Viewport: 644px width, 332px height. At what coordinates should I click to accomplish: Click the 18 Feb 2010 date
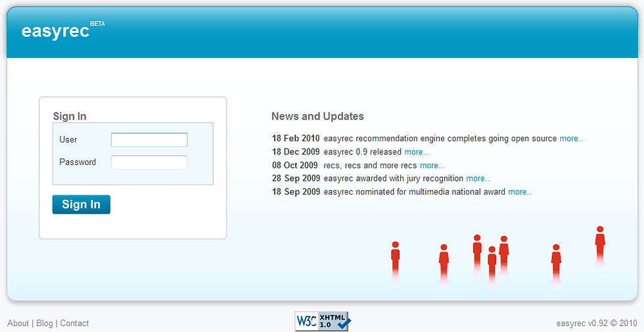click(x=296, y=139)
